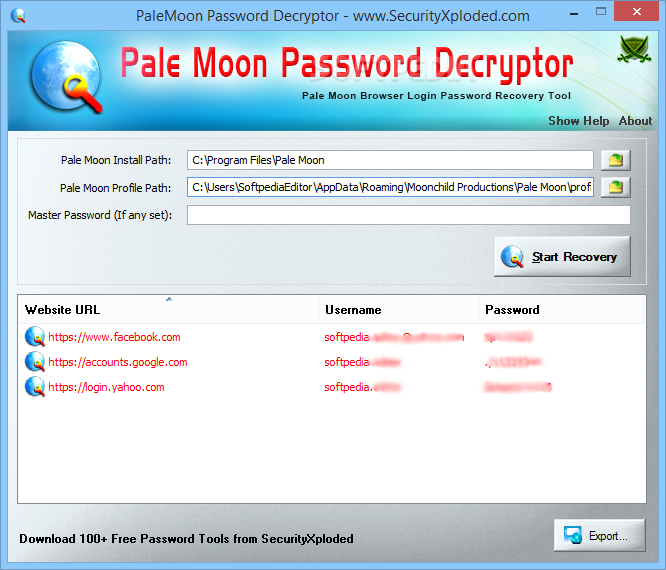Sort by the Website URL column header
Screen dimensions: 666x570
coord(168,310)
